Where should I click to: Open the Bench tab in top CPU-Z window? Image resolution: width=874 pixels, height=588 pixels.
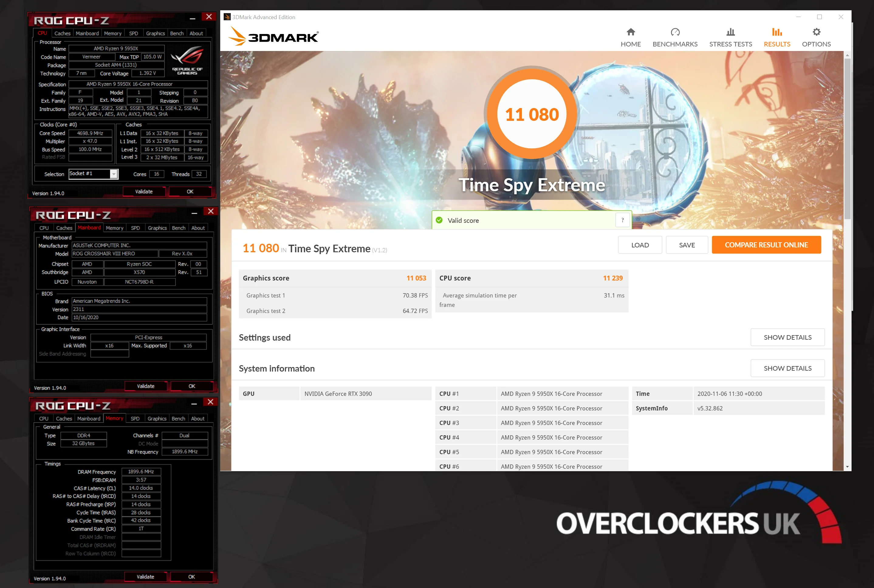177,33
